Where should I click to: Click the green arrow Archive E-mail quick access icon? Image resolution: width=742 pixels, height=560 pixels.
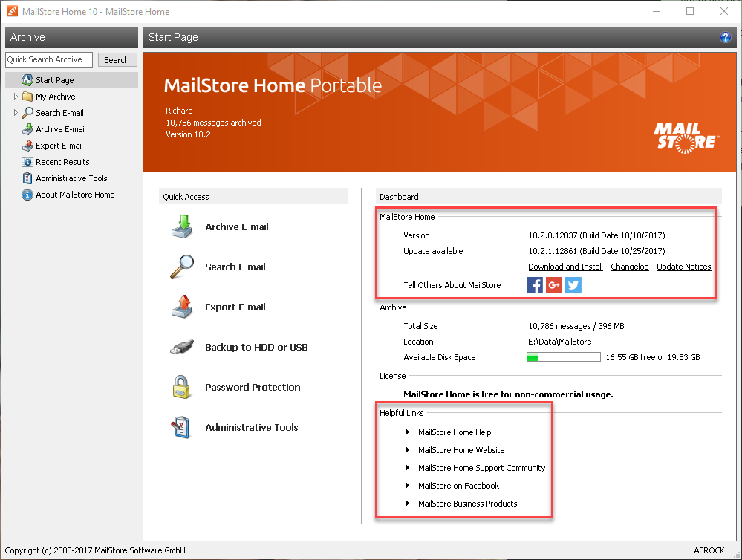182,227
